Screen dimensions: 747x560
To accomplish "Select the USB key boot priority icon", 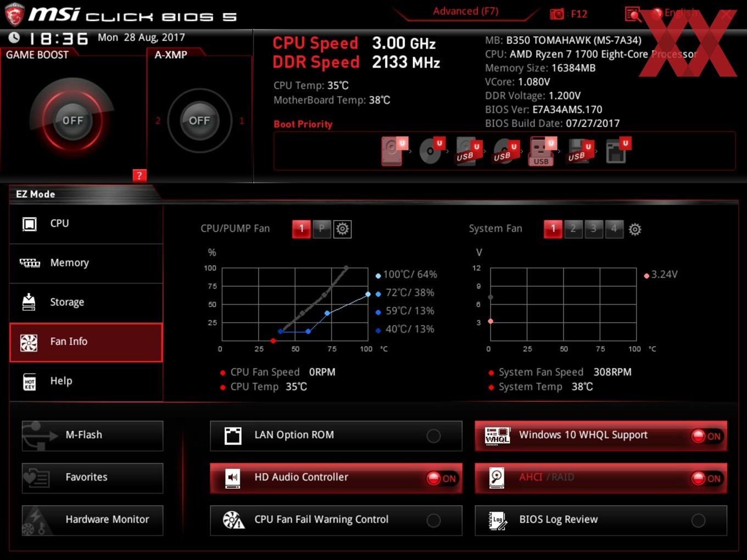I will (x=543, y=151).
